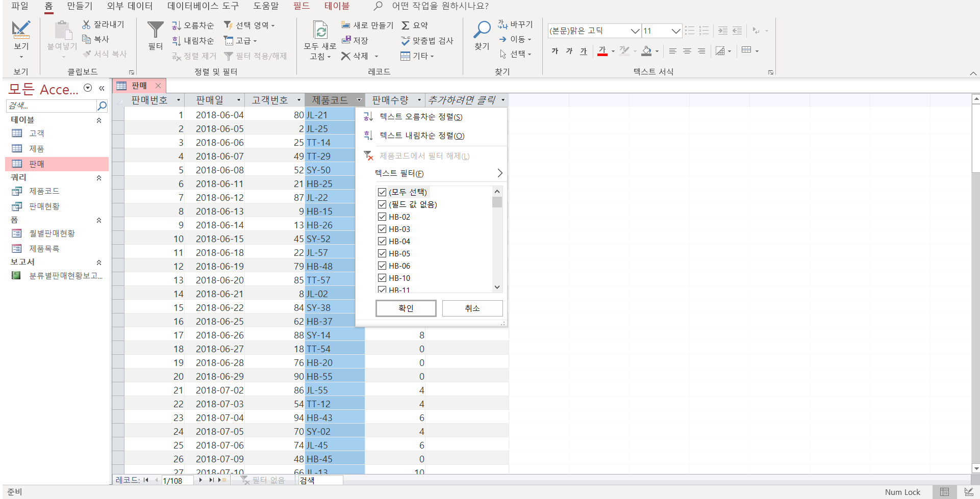980x499 pixels.
Task: Select 텍스트 내림차순 정렬 menu item
Action: click(x=421, y=136)
